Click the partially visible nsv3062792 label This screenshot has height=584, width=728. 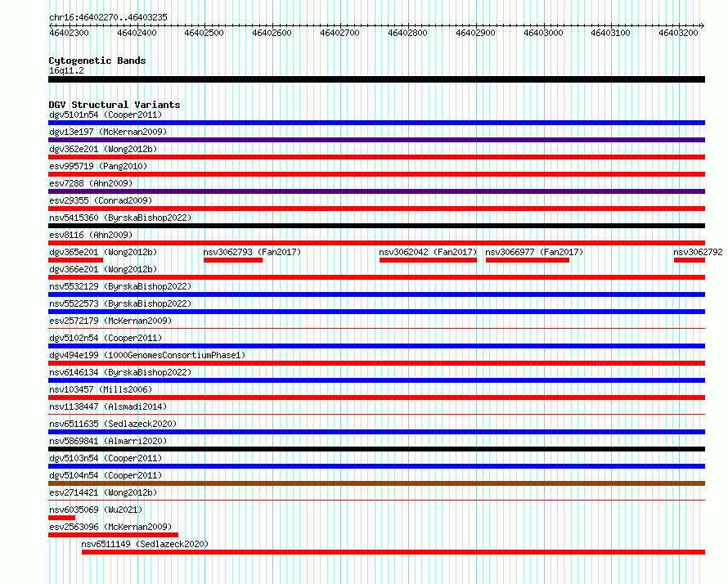coord(698,252)
